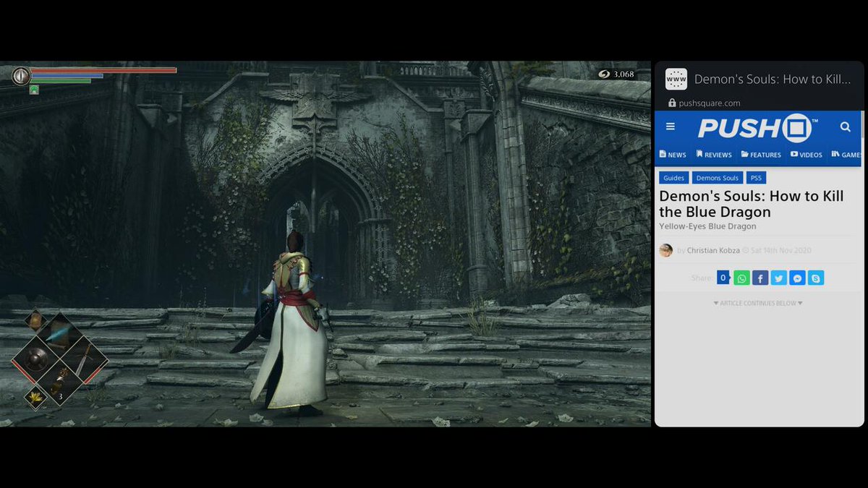Click Christian Kobza's author avatar

pos(666,250)
